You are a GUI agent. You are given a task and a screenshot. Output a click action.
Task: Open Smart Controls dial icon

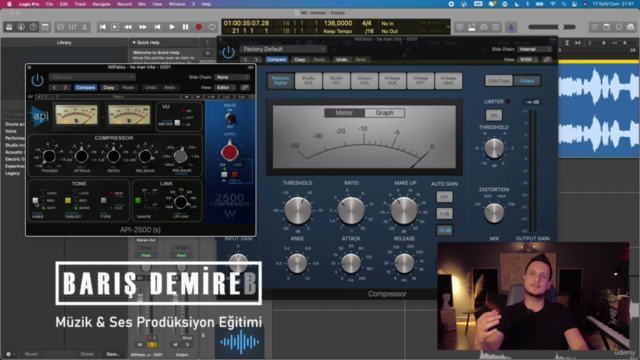pos(60,27)
